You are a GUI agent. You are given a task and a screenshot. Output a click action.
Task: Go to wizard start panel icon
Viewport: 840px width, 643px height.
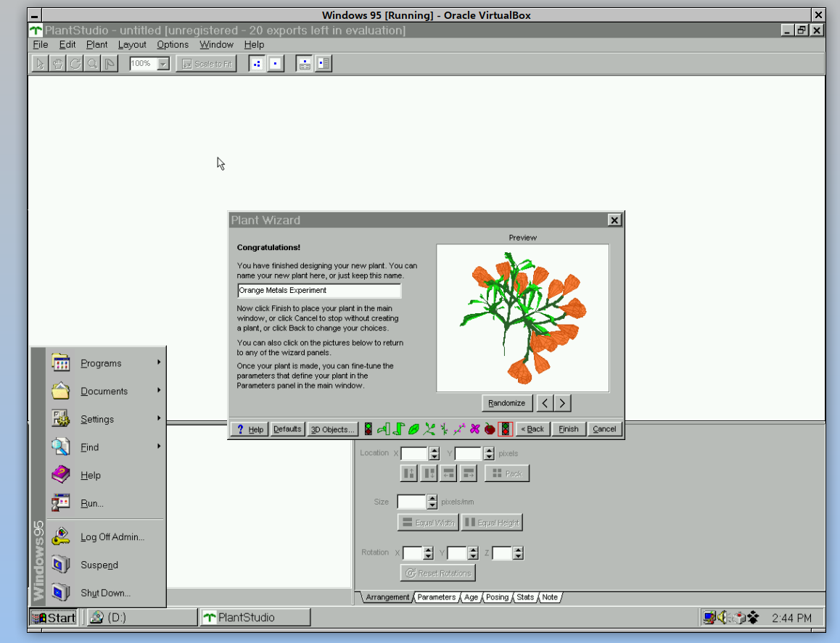(368, 429)
